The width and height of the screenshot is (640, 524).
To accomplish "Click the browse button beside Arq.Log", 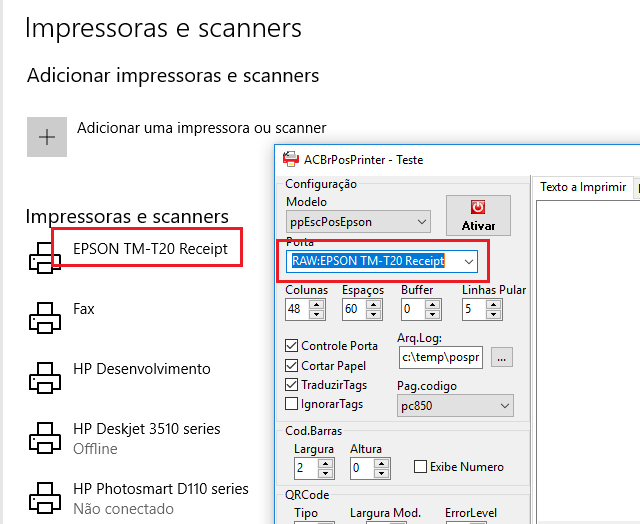I will coord(502,357).
